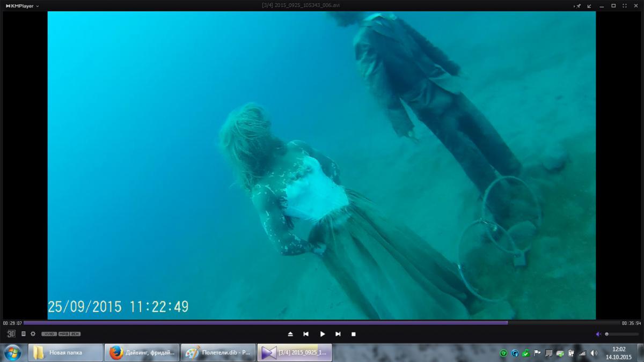Minimize player to tray arrow icon

coord(589,6)
